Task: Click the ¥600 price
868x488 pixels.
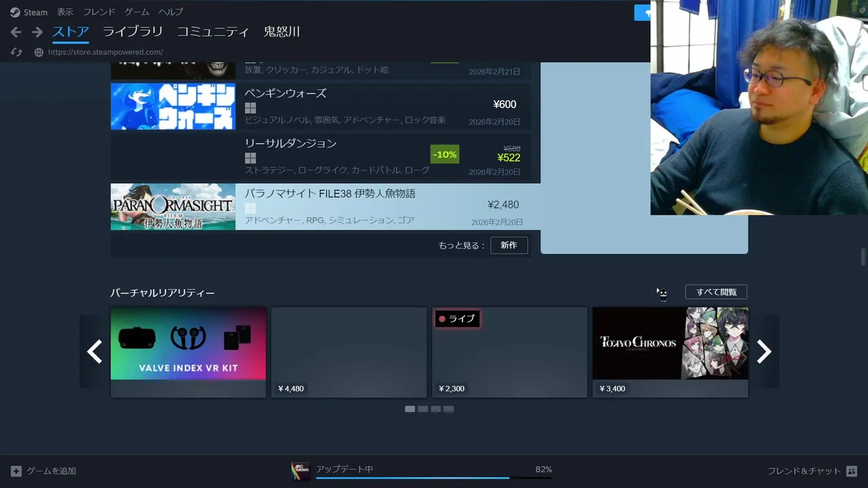Action: pos(505,104)
